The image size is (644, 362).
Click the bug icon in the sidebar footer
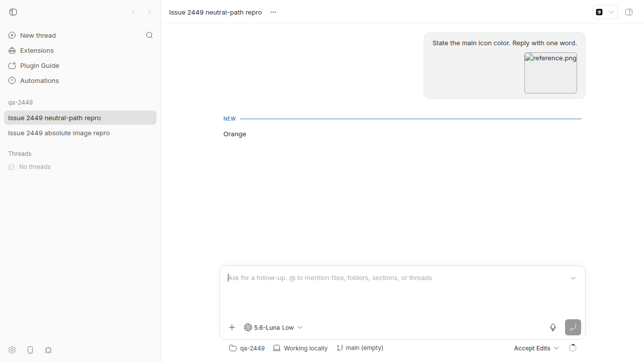(x=48, y=350)
